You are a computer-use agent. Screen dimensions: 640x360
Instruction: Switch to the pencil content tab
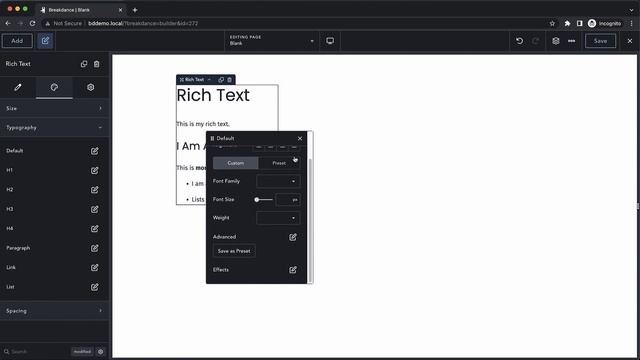(x=18, y=87)
